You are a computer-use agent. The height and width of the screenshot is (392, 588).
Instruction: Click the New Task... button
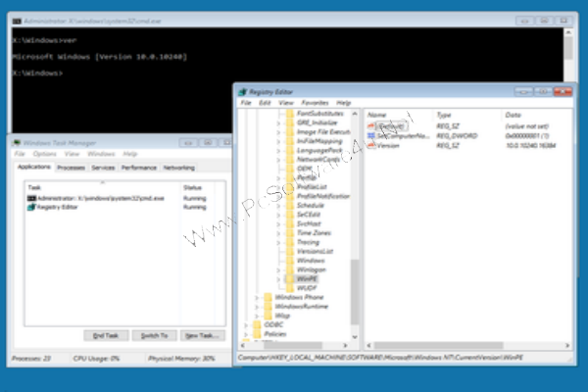[203, 335]
